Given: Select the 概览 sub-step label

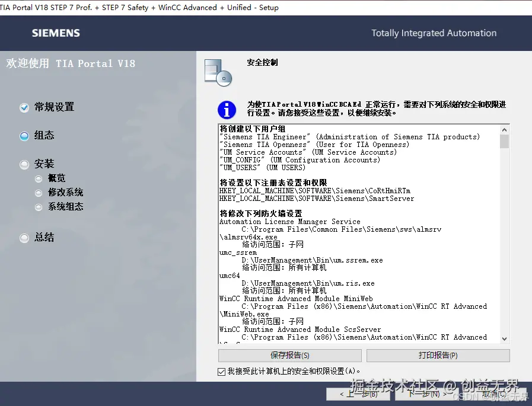Looking at the screenshot, I should click(x=57, y=178).
